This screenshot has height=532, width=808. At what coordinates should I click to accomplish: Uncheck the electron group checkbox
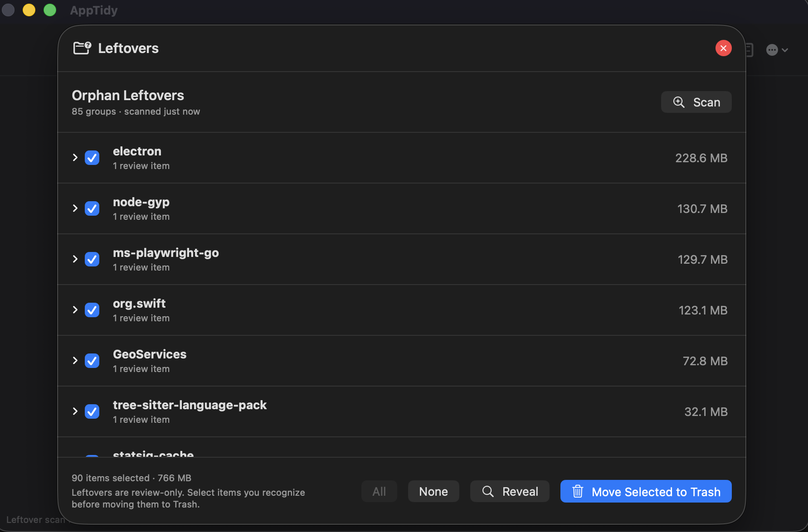92,158
